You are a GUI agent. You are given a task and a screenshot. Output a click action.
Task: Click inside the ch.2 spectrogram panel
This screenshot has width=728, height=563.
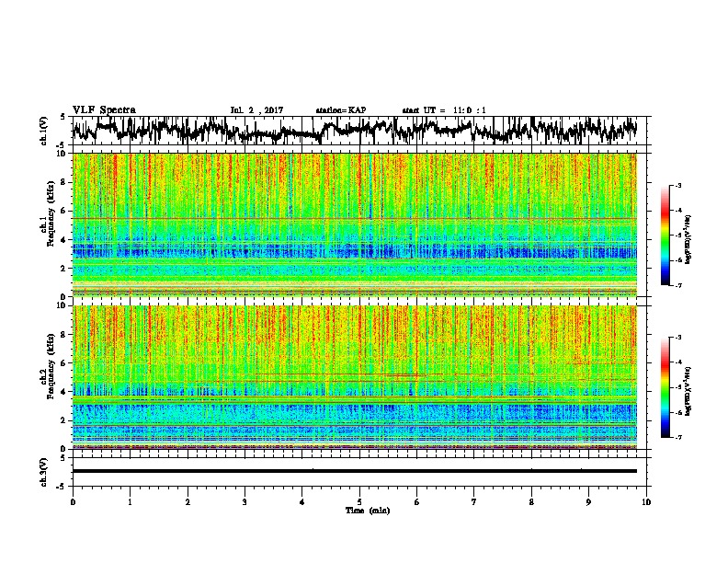pyautogui.click(x=354, y=377)
